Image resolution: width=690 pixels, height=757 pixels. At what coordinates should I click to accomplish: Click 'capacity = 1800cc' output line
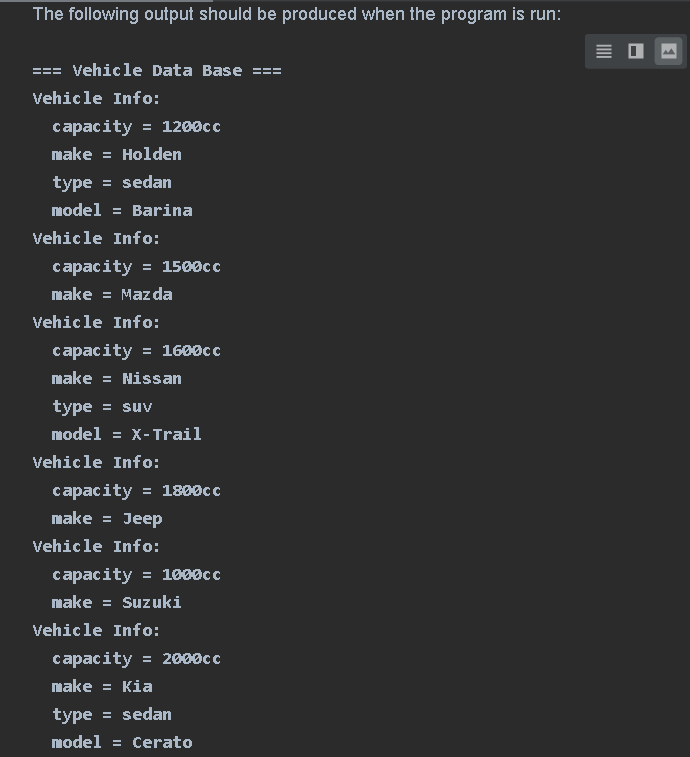coord(136,490)
